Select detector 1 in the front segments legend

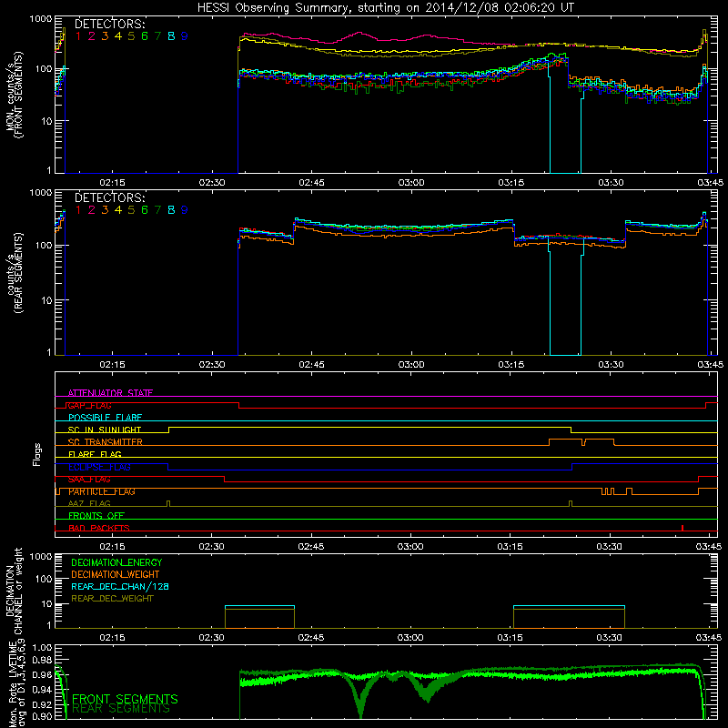click(78, 36)
